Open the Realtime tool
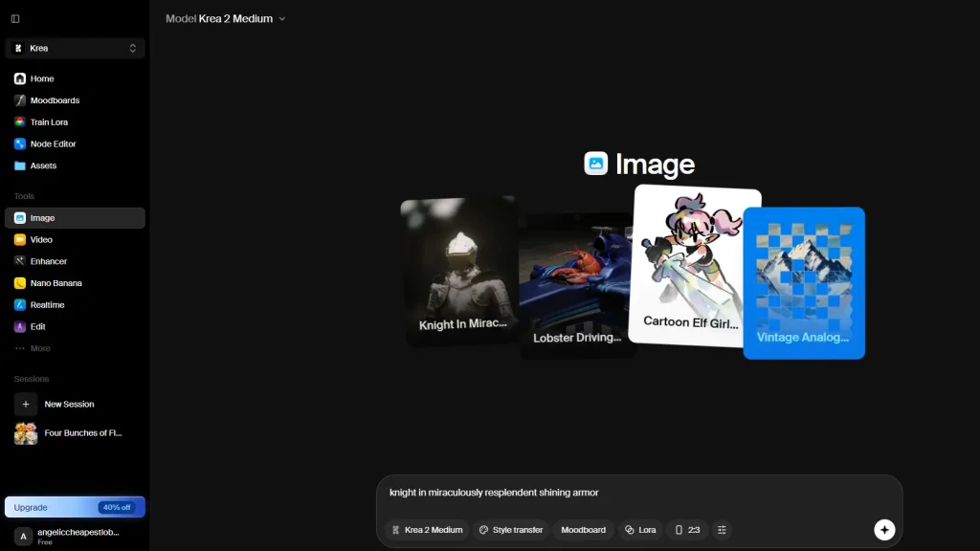This screenshot has width=980, height=551. [75, 305]
